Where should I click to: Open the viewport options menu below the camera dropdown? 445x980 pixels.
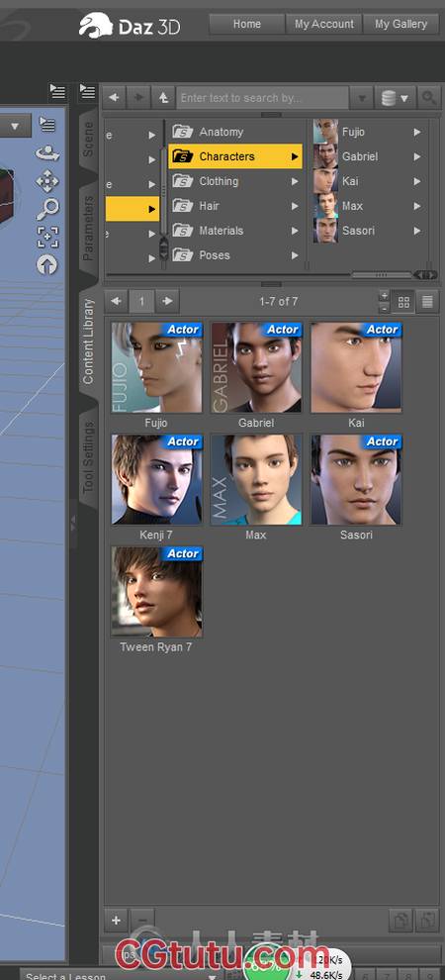[46, 125]
